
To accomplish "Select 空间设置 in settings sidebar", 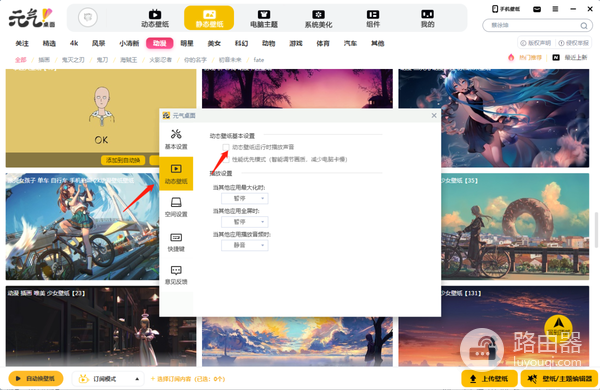I will tap(176, 207).
